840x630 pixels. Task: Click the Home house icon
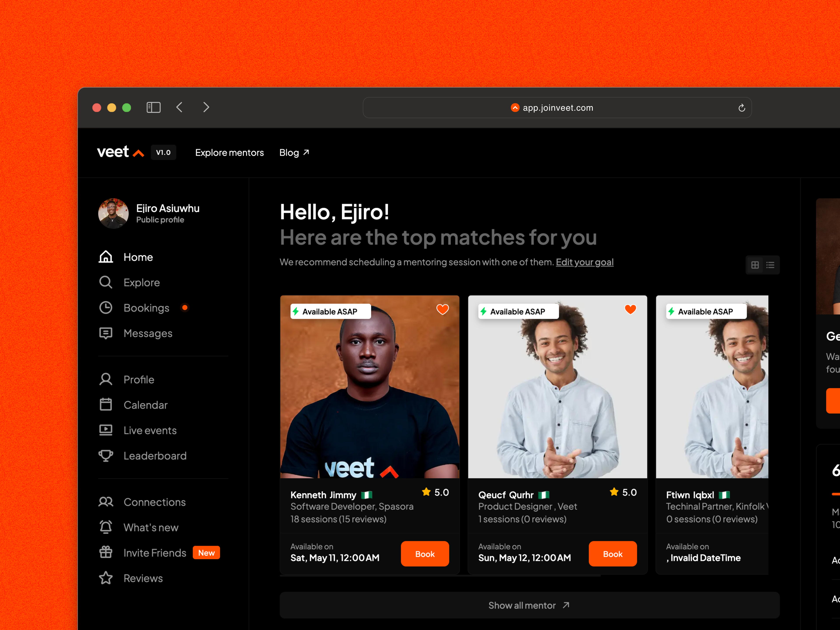(x=106, y=257)
